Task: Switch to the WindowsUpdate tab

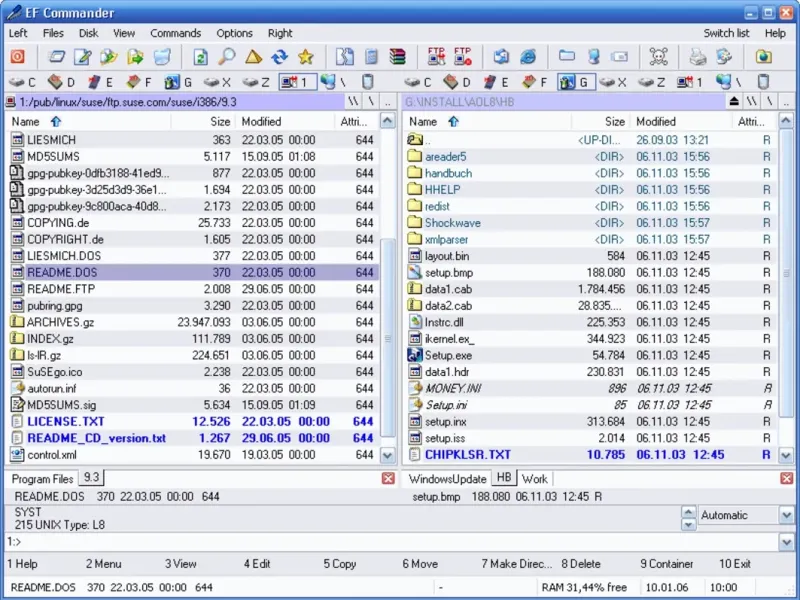Action: pos(447,479)
